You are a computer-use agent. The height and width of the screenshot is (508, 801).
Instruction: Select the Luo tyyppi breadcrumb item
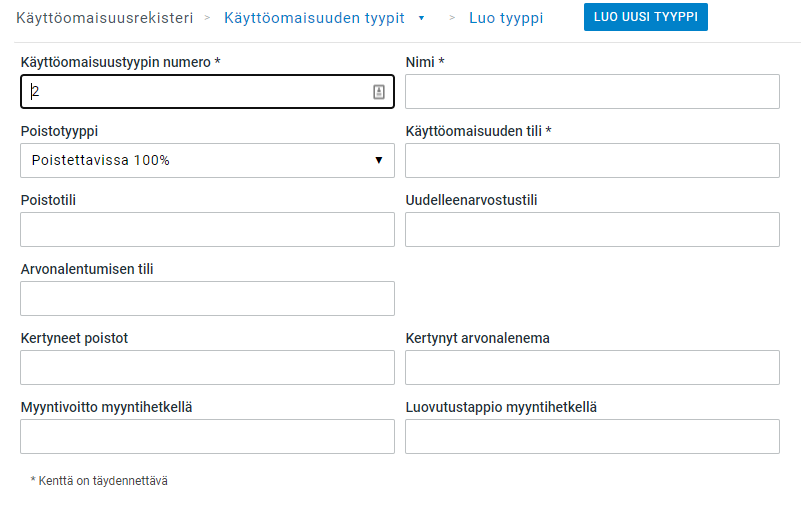coord(506,18)
